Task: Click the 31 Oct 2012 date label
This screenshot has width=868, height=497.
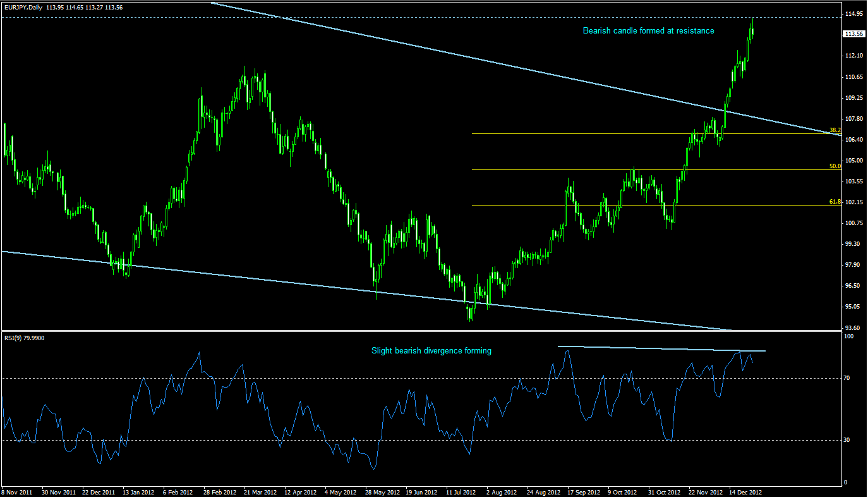Action: point(665,491)
